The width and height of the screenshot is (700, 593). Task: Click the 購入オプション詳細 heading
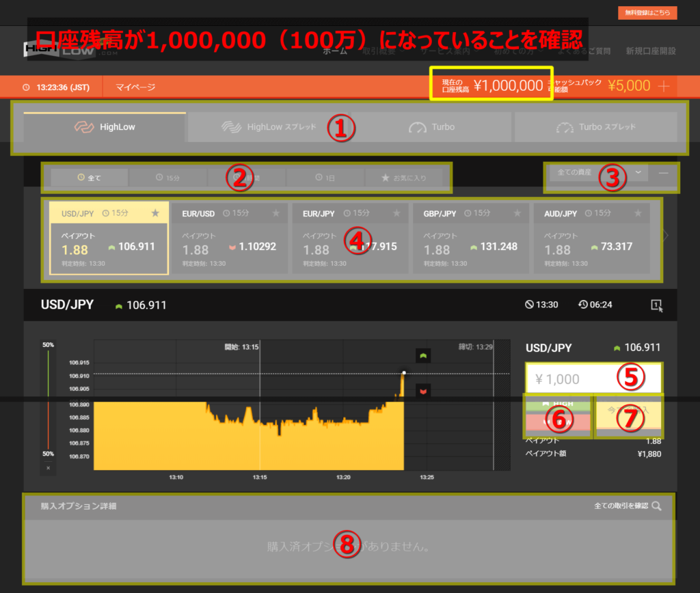[79, 506]
